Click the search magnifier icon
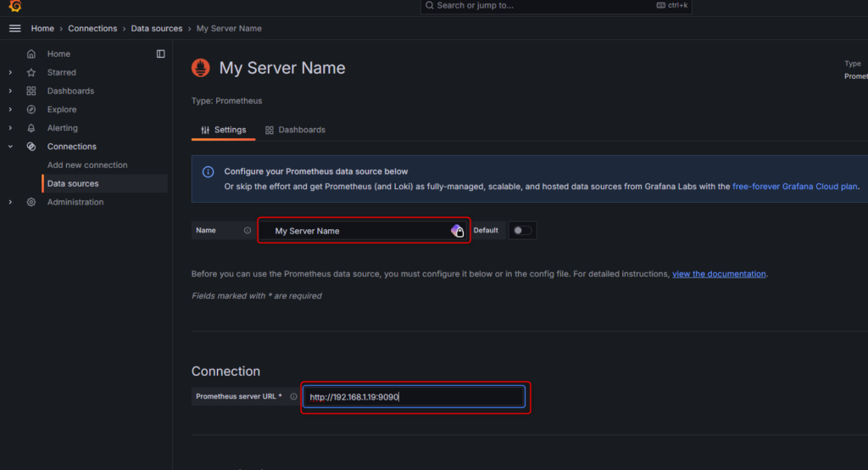 [x=430, y=6]
